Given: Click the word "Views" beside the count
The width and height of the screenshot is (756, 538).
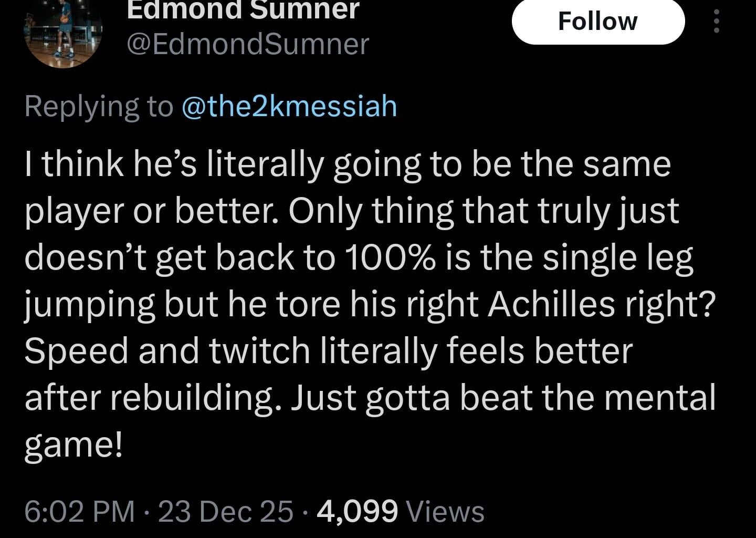Looking at the screenshot, I should point(445,511).
